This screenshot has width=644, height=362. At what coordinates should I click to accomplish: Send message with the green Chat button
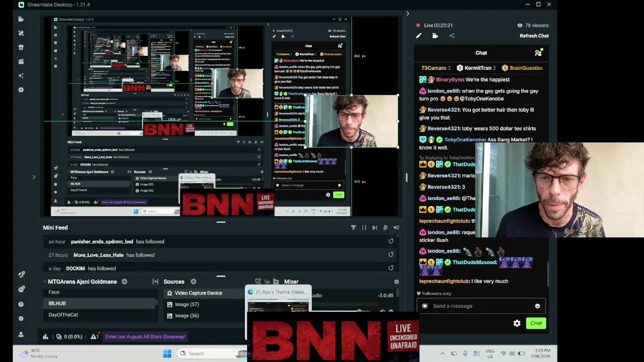coord(536,323)
